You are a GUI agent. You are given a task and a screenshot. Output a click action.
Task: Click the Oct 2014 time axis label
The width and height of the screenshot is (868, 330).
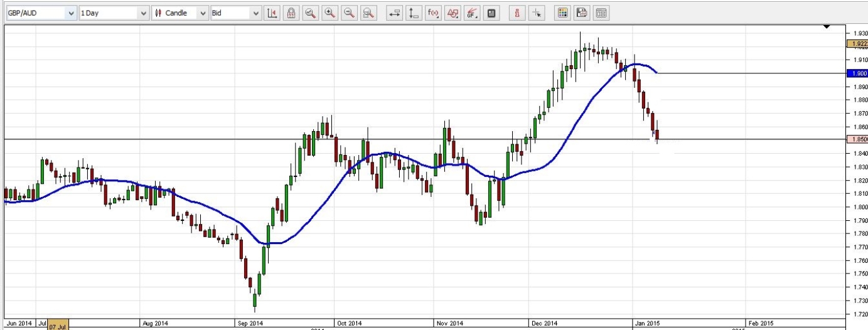(348, 324)
